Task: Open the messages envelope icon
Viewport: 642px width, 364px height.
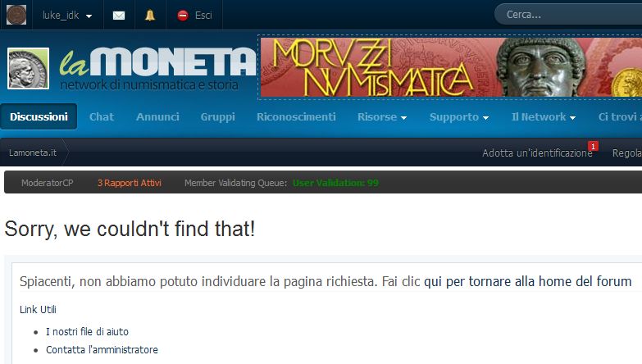Action: click(119, 16)
